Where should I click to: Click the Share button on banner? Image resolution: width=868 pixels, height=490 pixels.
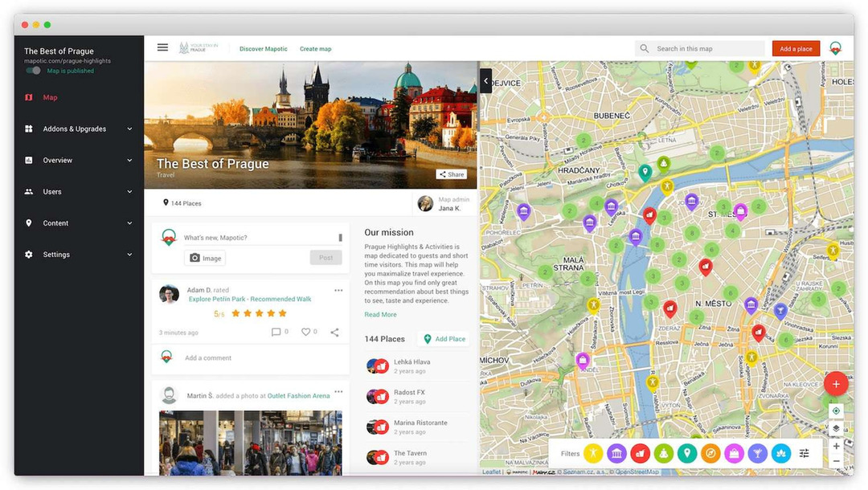coord(451,174)
